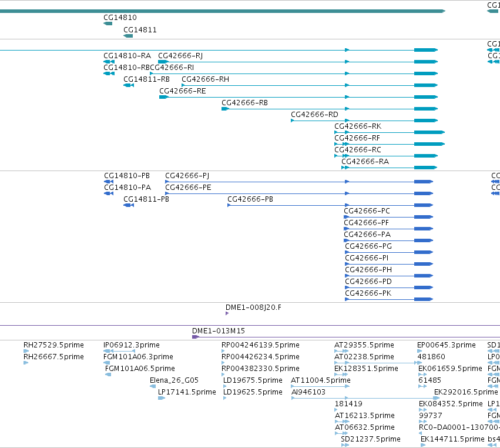The image size is (500, 448).
Task: Select the EK084352.5prime EST label
Action: click(x=451, y=404)
